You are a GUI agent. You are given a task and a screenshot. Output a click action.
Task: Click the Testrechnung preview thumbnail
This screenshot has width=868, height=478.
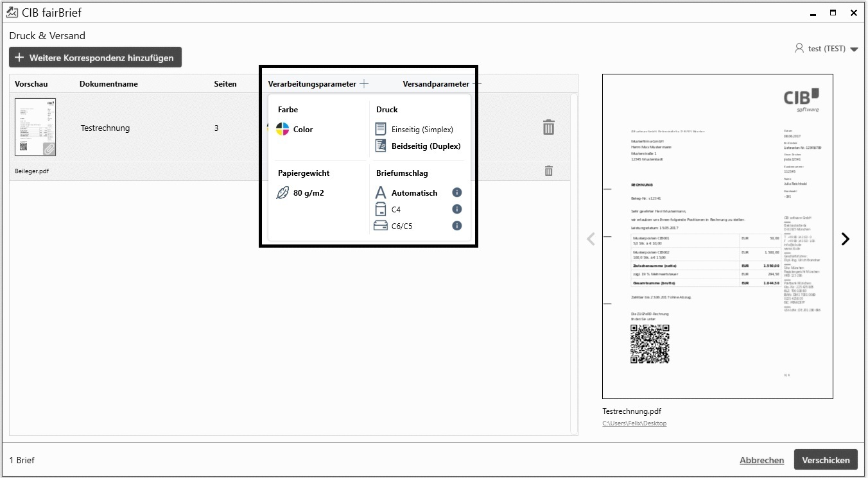35,127
